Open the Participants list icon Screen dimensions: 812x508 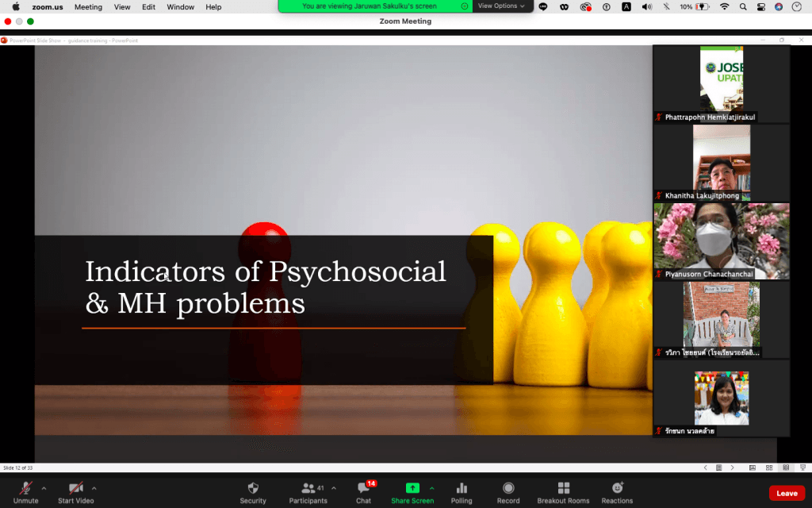(x=308, y=488)
